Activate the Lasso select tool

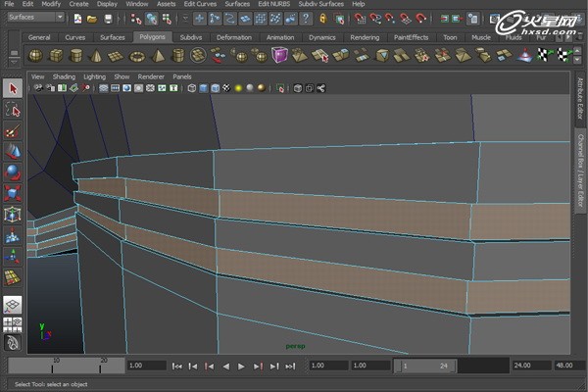click(12, 110)
